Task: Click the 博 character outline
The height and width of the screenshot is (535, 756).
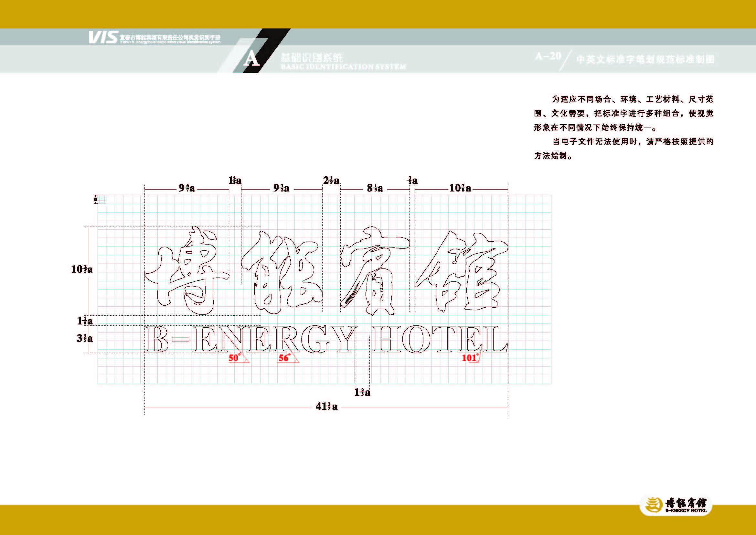Action: [187, 270]
